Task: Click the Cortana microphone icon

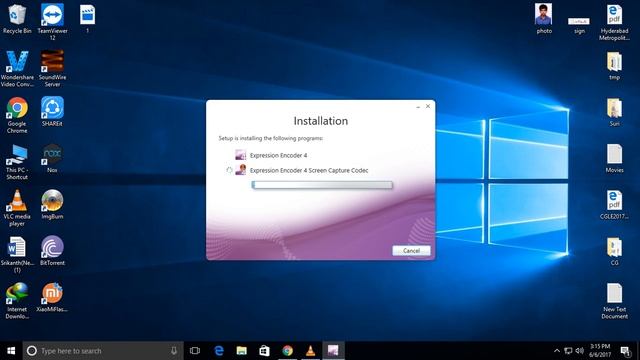Action: (x=174, y=351)
